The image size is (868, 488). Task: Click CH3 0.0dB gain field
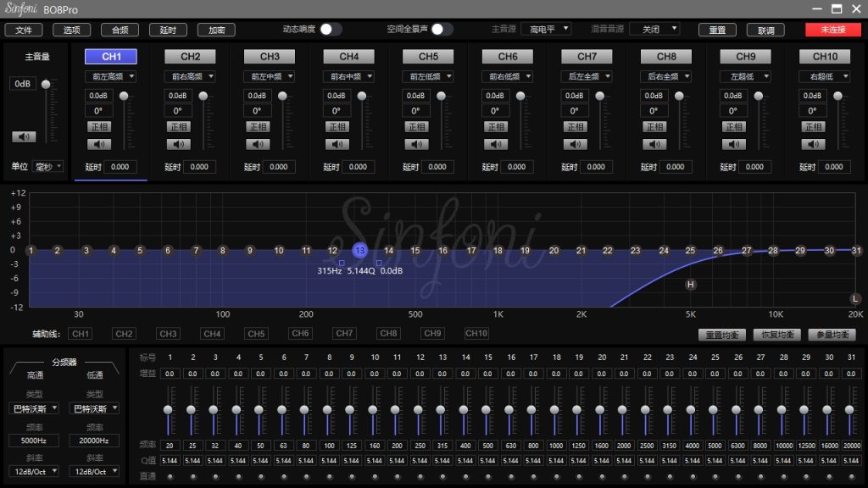click(x=257, y=96)
